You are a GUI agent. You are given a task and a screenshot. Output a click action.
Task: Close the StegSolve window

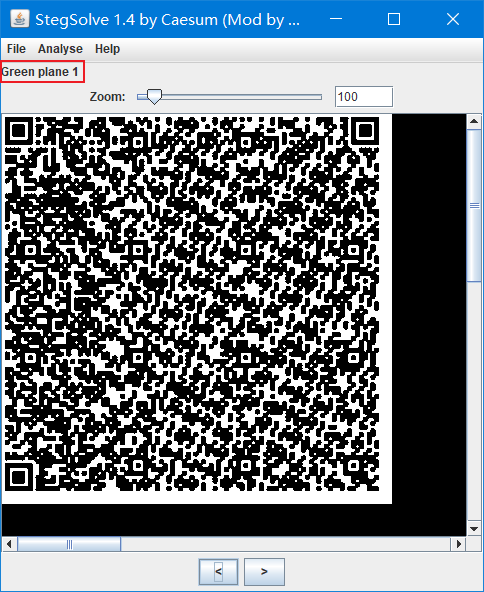coord(453,19)
